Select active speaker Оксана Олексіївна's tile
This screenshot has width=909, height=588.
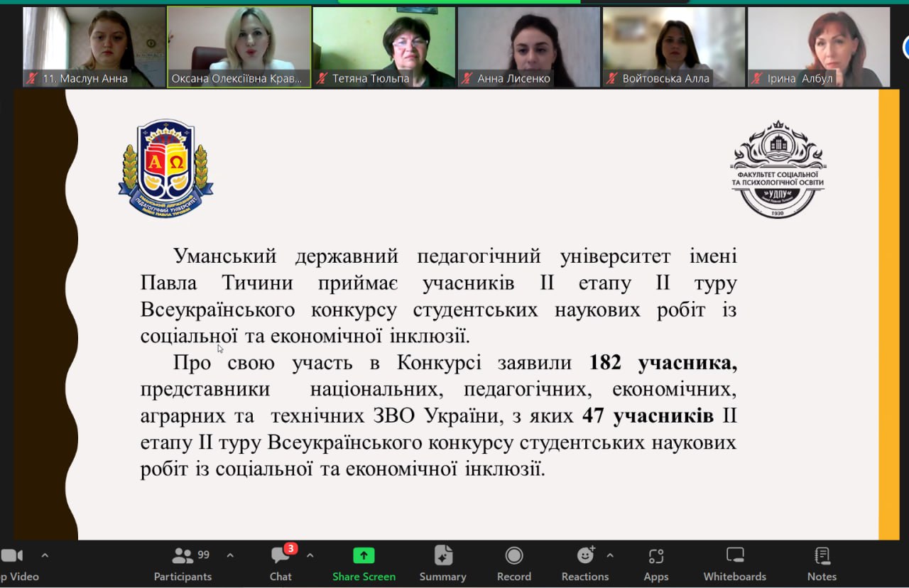239,47
